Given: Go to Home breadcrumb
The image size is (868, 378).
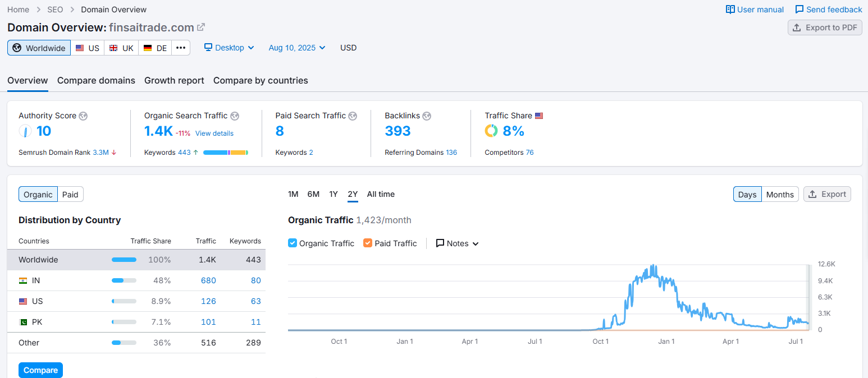Looking at the screenshot, I should click(x=18, y=10).
